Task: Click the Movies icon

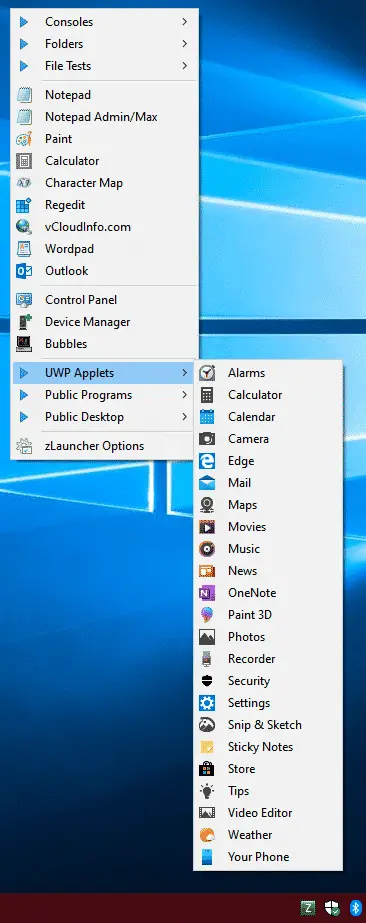Action: tap(207, 527)
